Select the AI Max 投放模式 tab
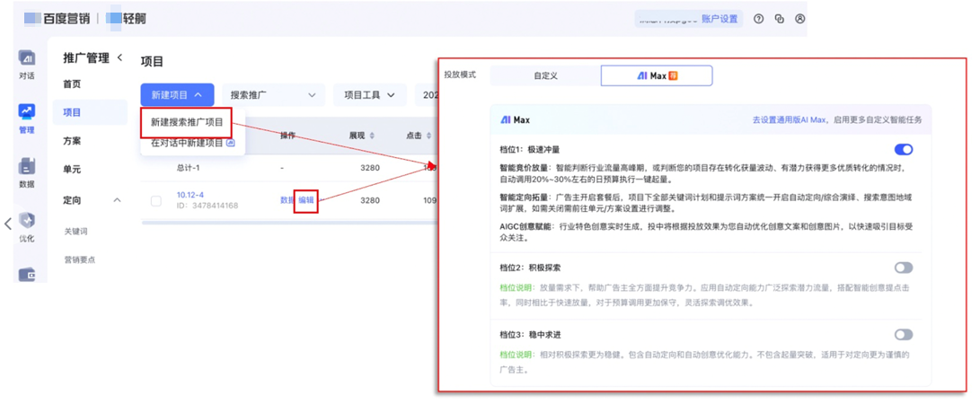The height and width of the screenshot is (404, 980). point(657,75)
